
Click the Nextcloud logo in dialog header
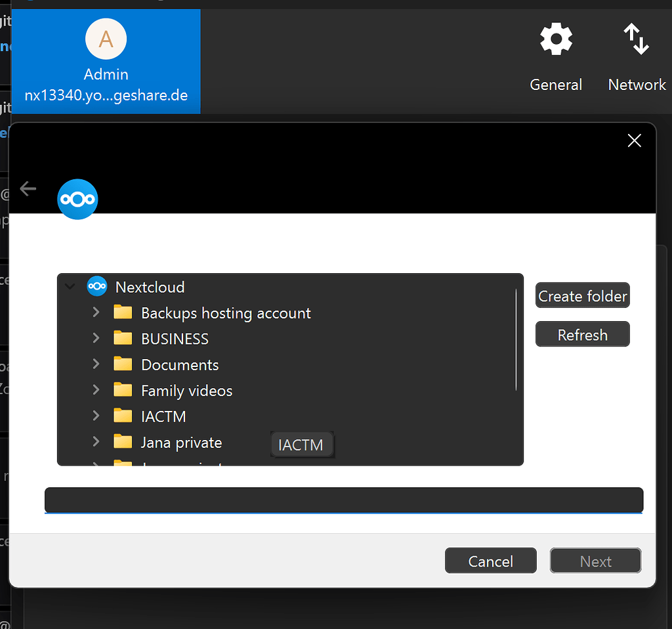(77, 198)
